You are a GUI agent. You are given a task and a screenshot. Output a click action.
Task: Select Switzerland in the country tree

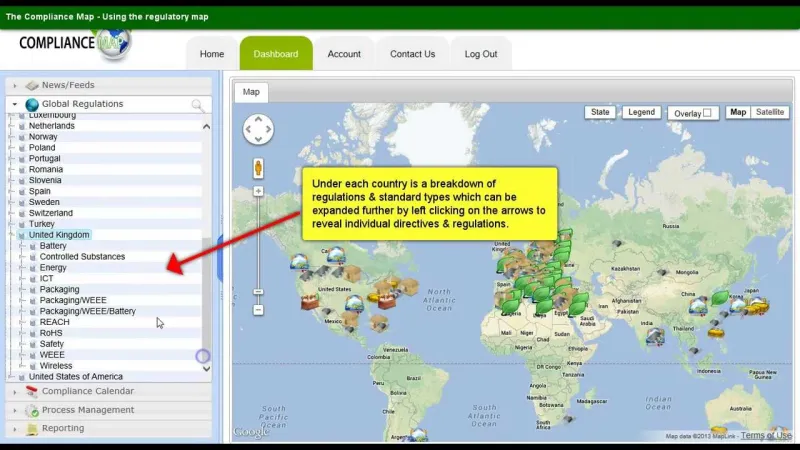[x=51, y=213]
